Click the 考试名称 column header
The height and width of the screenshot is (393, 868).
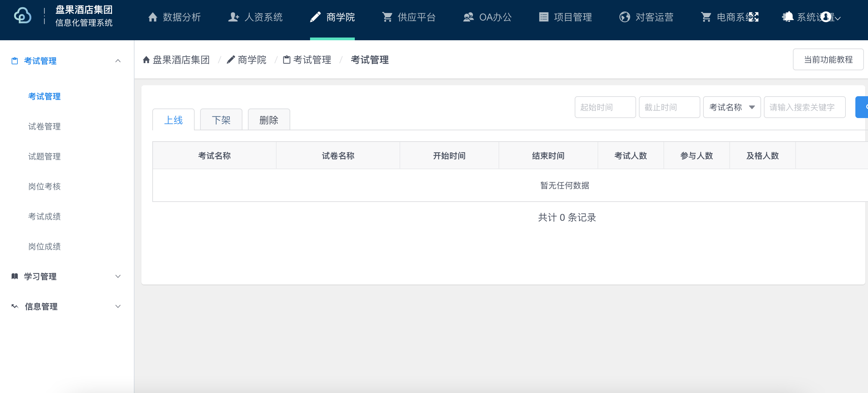point(214,156)
